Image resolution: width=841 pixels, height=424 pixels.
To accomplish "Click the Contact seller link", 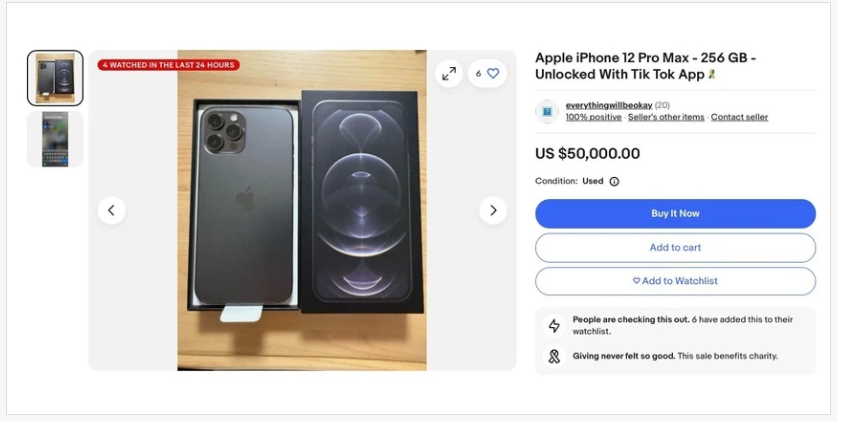I will pos(739,117).
